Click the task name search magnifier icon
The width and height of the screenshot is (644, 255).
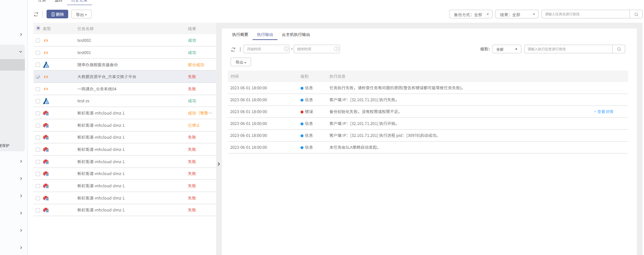tap(636, 14)
